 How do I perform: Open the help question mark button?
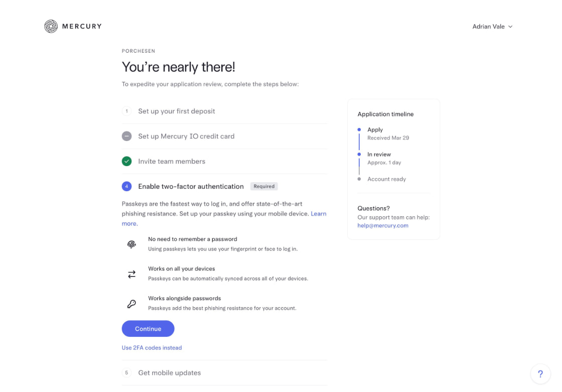point(540,374)
